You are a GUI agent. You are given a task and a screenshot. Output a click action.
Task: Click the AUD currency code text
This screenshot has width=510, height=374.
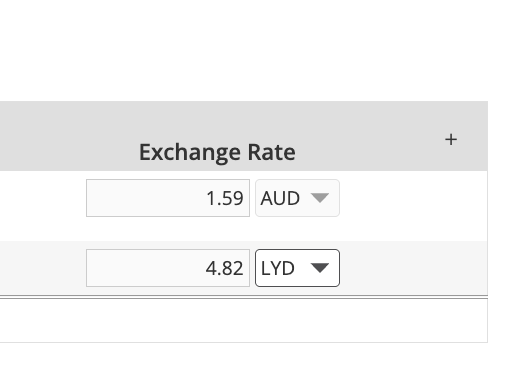coord(280,198)
